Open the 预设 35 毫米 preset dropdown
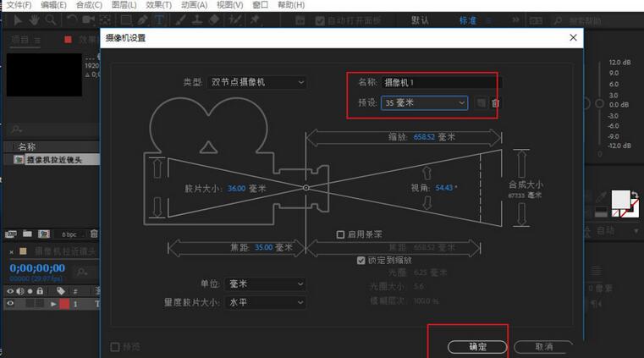Viewport: 644px width, 358px height. pyautogui.click(x=424, y=102)
